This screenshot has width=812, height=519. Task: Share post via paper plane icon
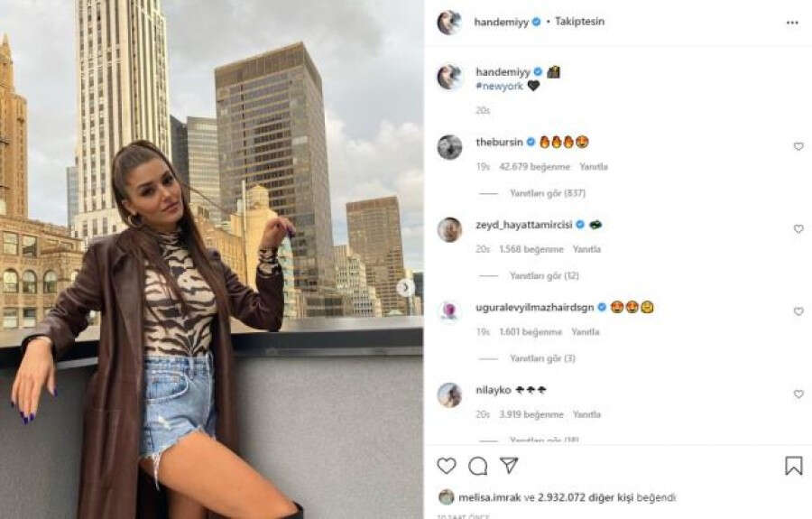pyautogui.click(x=509, y=465)
